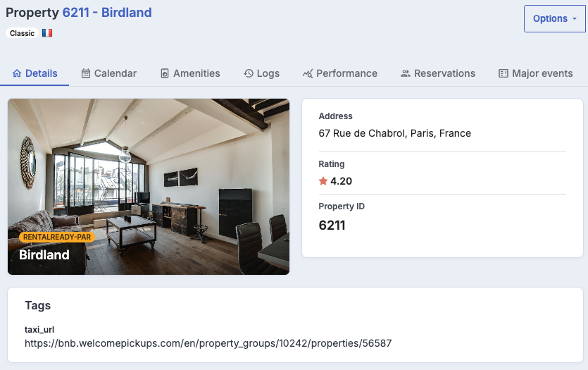Click the star icon next to rating
The height and width of the screenshot is (370, 588).
pos(323,181)
